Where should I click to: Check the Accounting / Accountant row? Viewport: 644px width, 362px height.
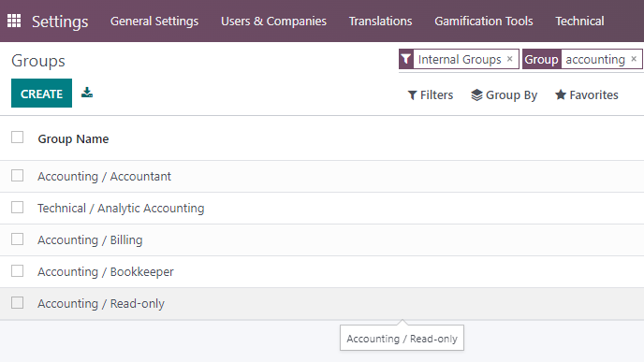pyautogui.click(x=17, y=176)
